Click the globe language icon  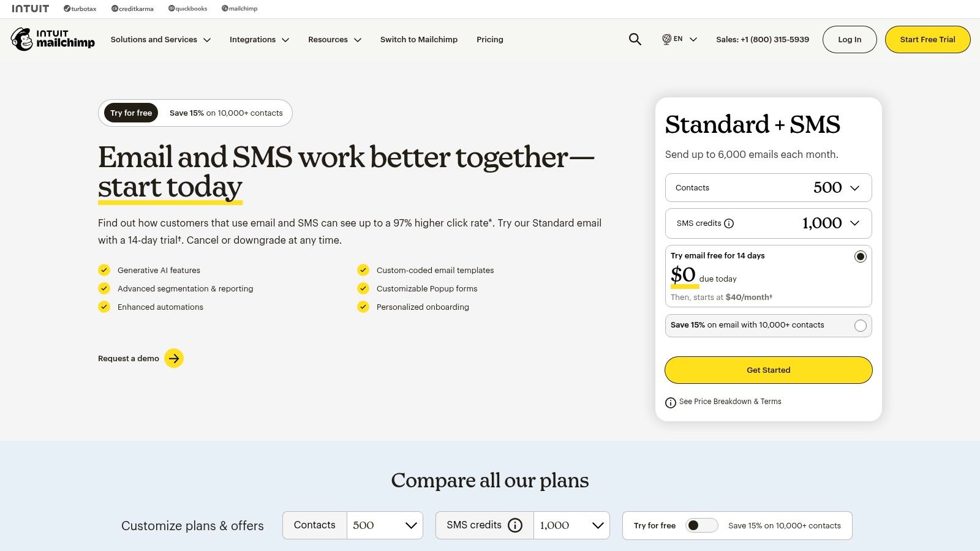665,39
